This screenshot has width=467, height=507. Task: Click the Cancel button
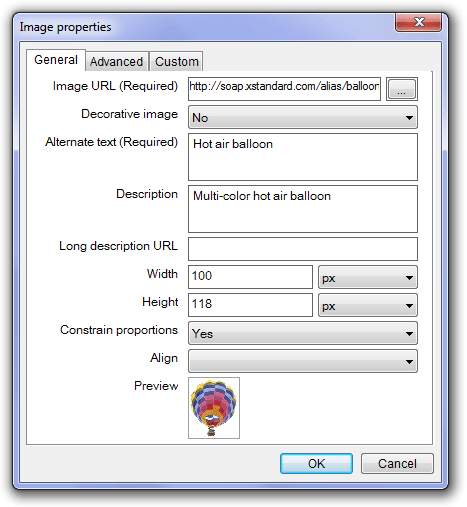397,463
